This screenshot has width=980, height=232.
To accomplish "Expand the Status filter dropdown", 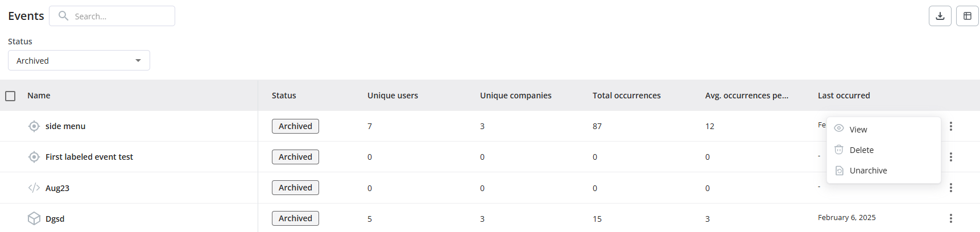I will coord(79,60).
